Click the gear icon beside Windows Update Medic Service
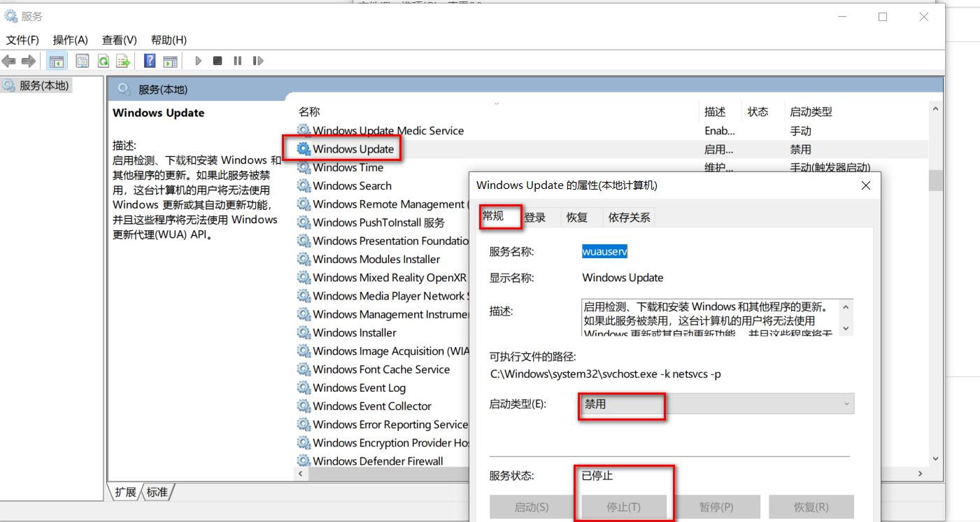This screenshot has width=980, height=522. tap(304, 130)
